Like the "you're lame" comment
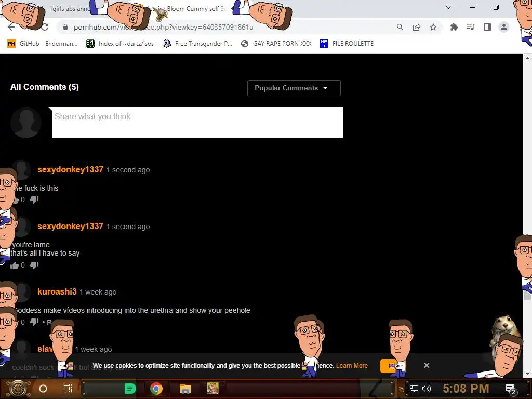 tap(14, 265)
